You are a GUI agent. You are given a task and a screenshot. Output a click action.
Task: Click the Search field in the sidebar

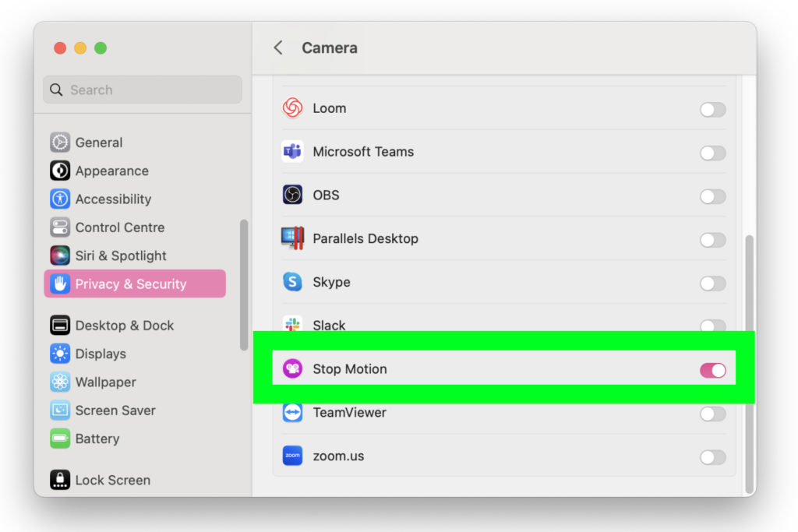click(x=142, y=90)
